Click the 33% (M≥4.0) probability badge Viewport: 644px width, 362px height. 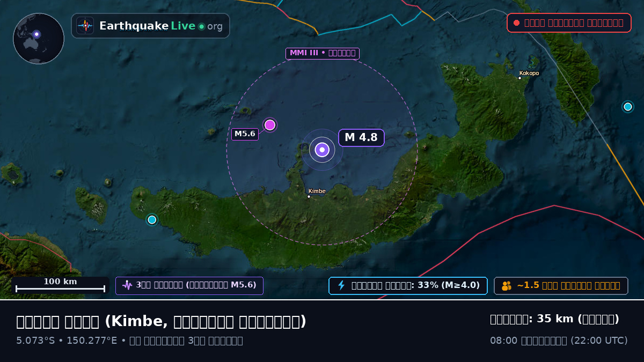(408, 286)
